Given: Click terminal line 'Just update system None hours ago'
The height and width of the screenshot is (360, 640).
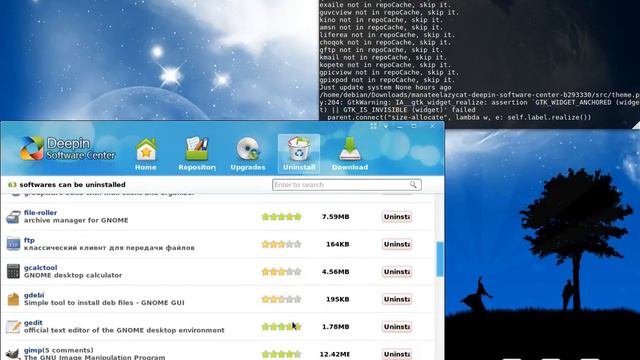Looking at the screenshot, I should 385,87.
